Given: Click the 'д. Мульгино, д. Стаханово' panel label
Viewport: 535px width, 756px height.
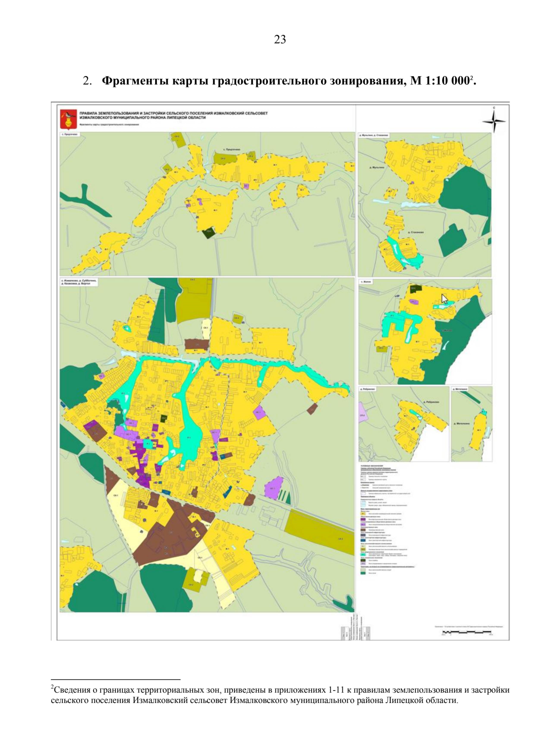Looking at the screenshot, I should click(374, 135).
